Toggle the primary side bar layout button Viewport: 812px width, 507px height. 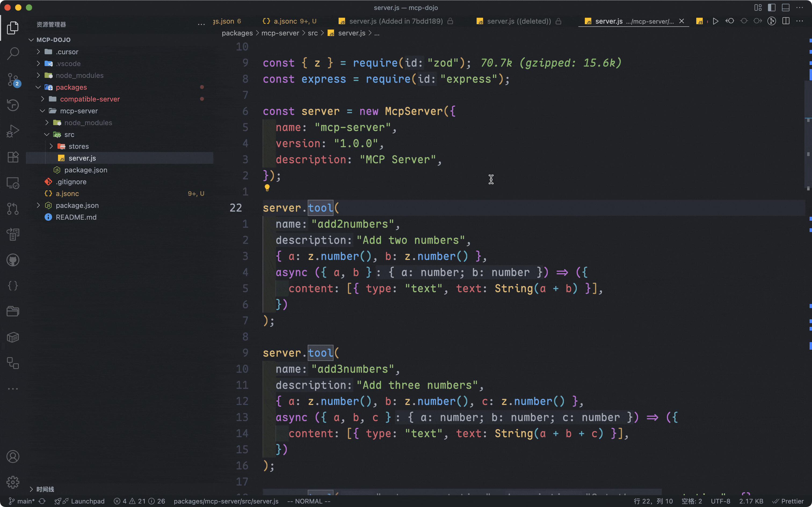(x=771, y=7)
